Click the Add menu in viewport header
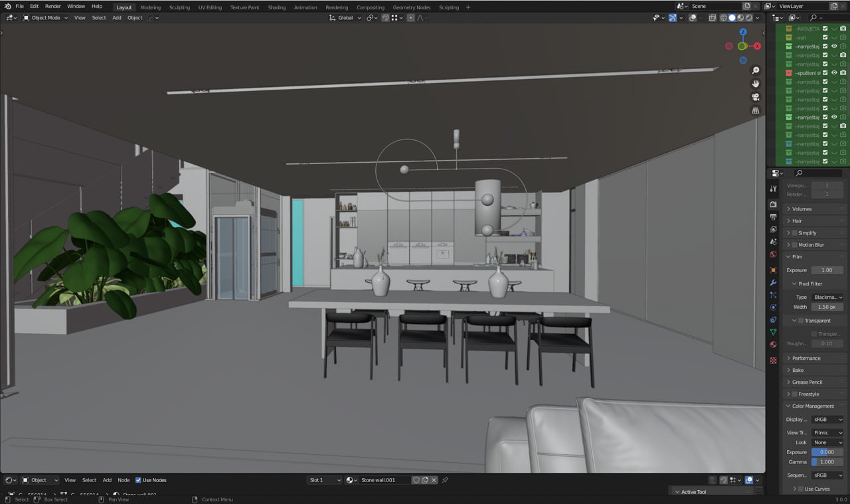Image resolution: width=850 pixels, height=504 pixels. click(117, 18)
